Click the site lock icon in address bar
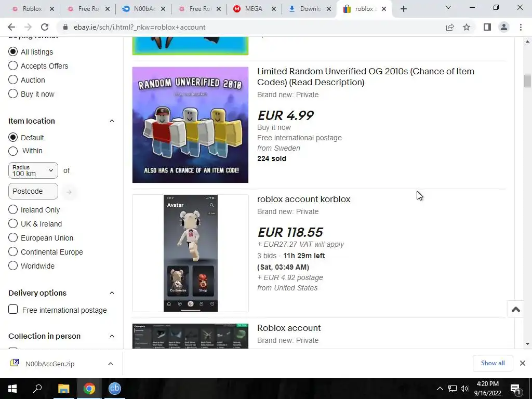This screenshot has width=532, height=399. coord(65,27)
